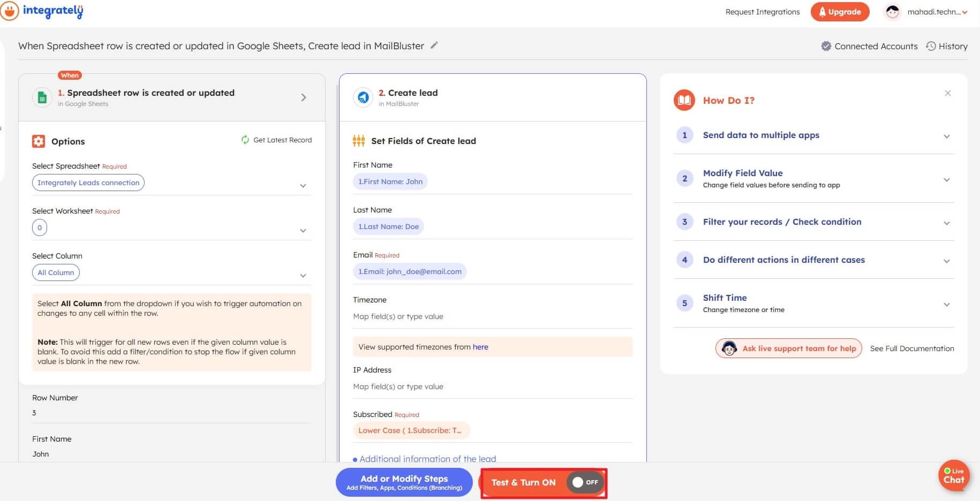Screen dimensions: 980x501
Task: Expand 'Filter your records / Check condition'
Action: click(946, 223)
